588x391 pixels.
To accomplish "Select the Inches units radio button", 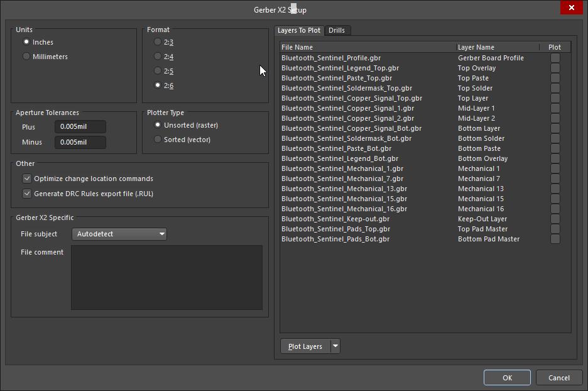I will tap(26, 41).
